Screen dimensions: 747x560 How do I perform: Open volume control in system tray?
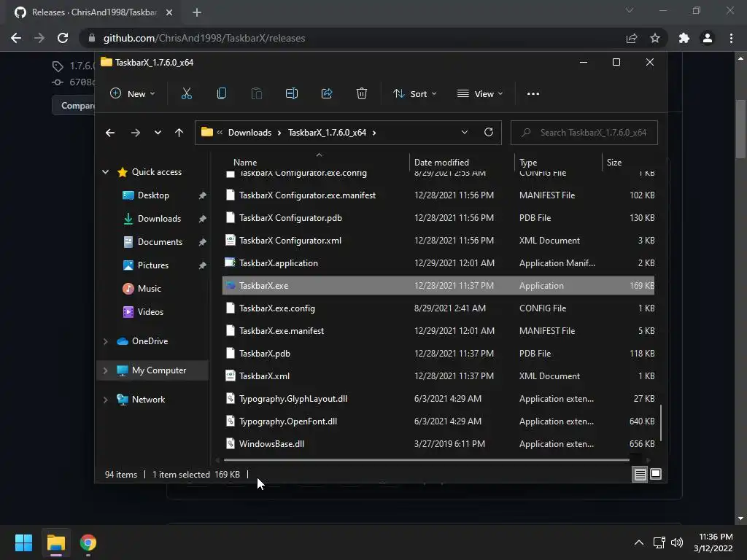point(676,542)
